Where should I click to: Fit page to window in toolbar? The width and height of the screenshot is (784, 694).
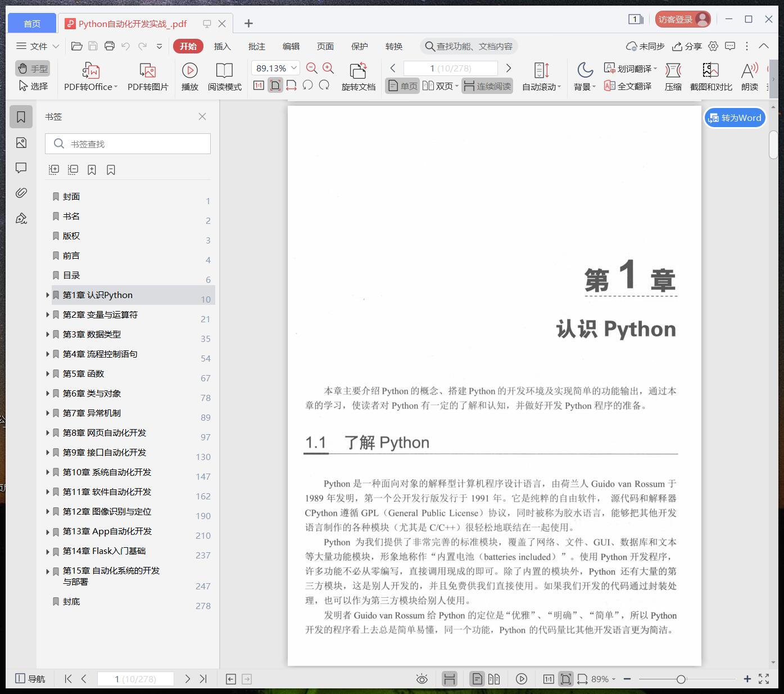click(275, 85)
